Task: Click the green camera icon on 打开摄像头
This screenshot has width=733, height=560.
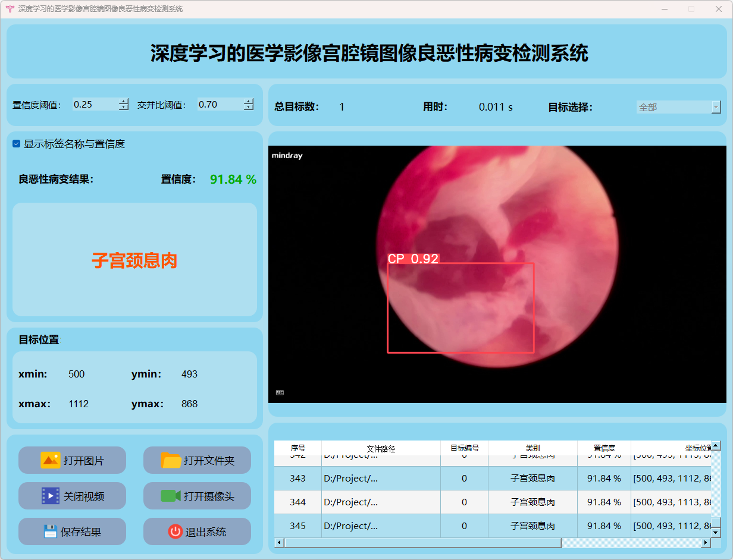Action: tap(171, 496)
